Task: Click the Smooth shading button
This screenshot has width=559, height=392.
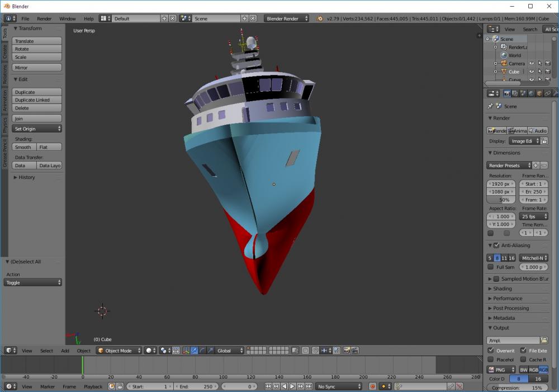Action: 24,147
